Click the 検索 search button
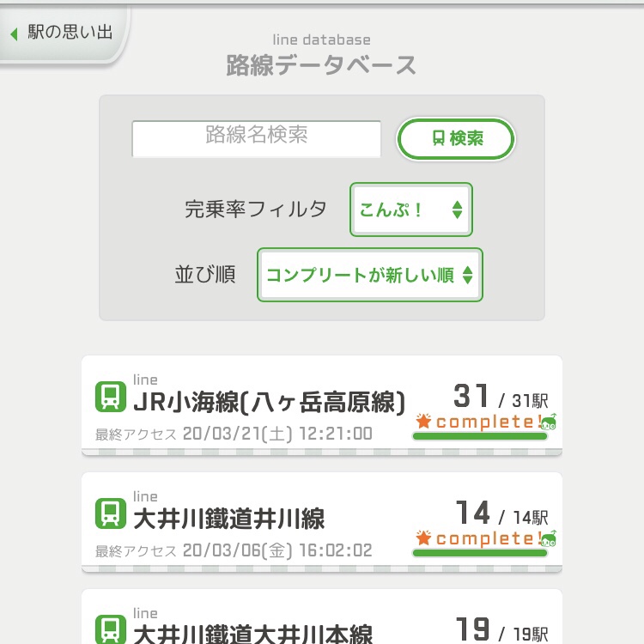644x644 pixels. 456,138
